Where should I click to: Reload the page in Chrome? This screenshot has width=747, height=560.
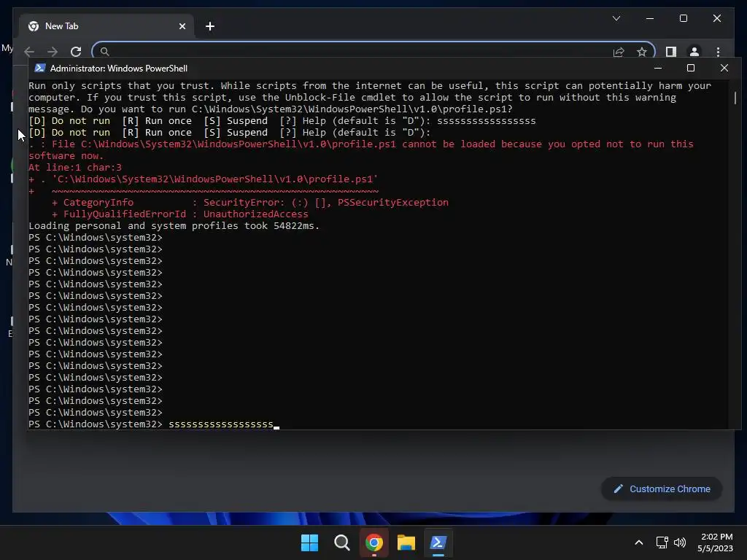click(x=76, y=52)
